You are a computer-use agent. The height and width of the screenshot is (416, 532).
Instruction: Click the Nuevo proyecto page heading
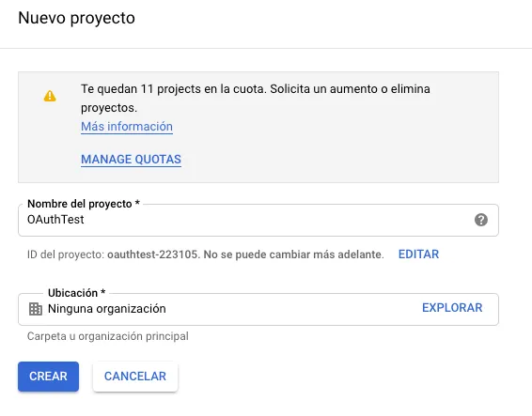pos(76,18)
